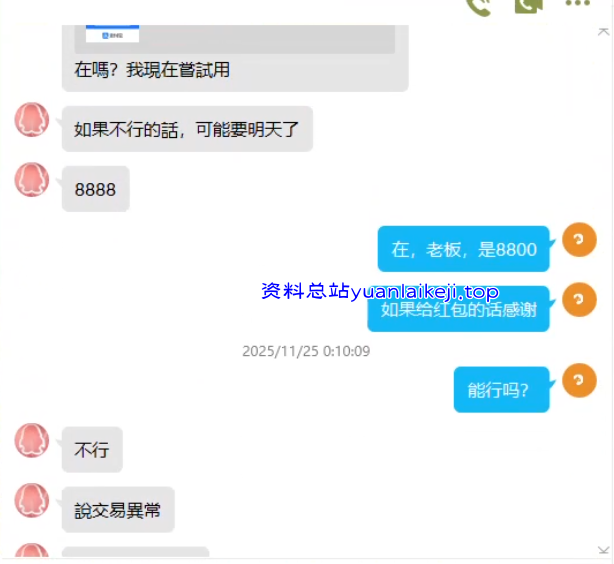Image resolution: width=614 pixels, height=564 pixels.
Task: Click contact avatar beside 不行 message
Action: tap(32, 440)
